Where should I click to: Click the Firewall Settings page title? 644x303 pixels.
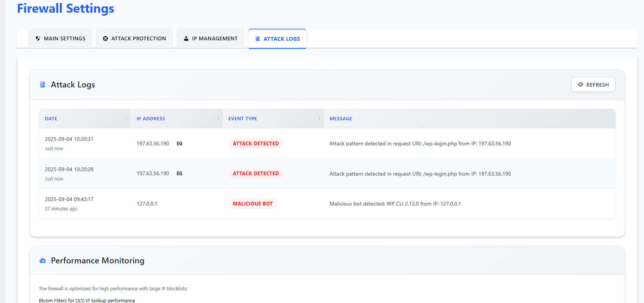coord(65,8)
